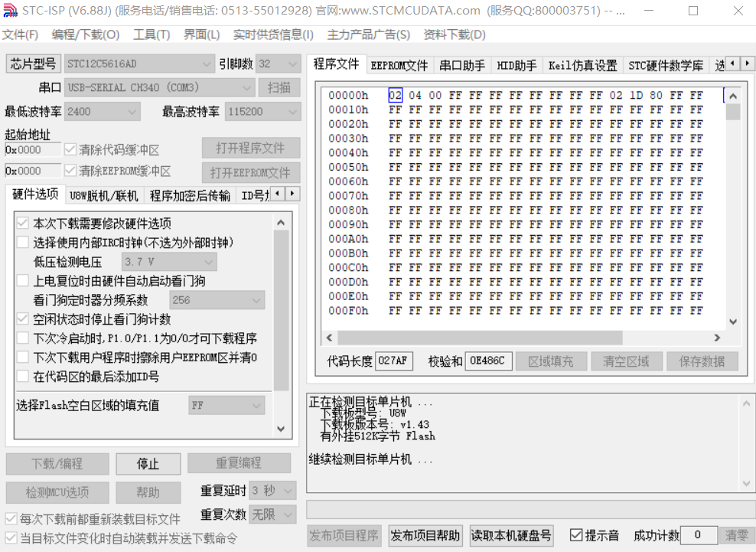Open 工具(T) menu

point(152,34)
